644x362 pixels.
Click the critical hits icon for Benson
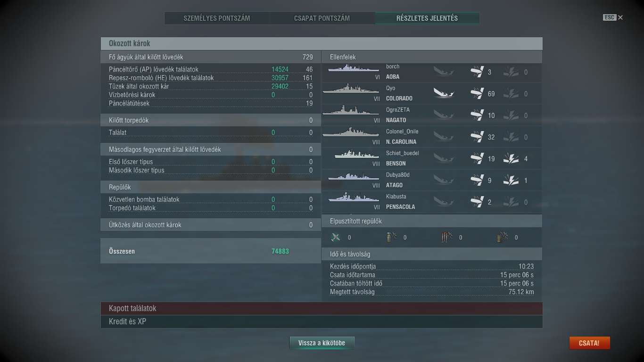tap(511, 158)
